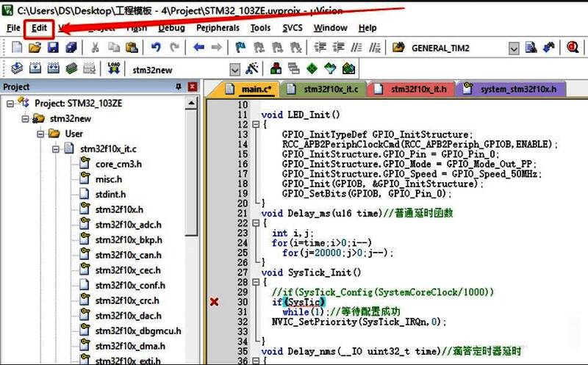Viewport: 588px width, 365px height.
Task: Collapse the LED_Init code fold at line 12
Action: click(256, 125)
